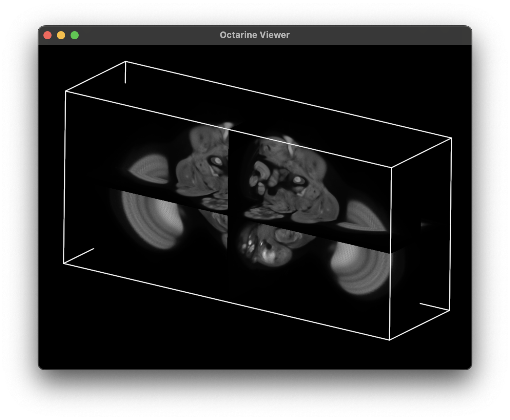
Task: Maximize the Octarine Viewer window
Action: tap(75, 35)
